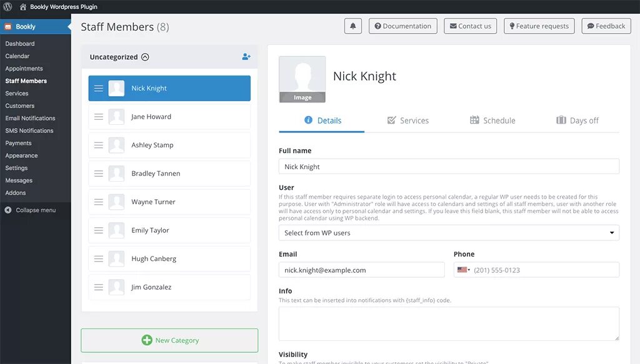Open Calendar in the Bookly sidebar
Image resolution: width=640 pixels, height=364 pixels.
tap(17, 56)
